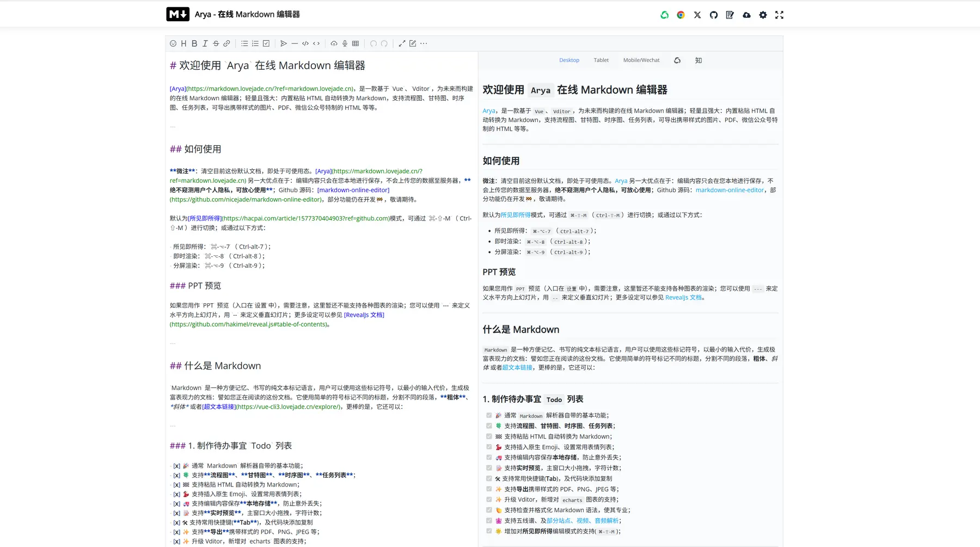Insert a task list using the toolbar checkbox icon
Viewport: 980px width, 547px height.
(x=266, y=44)
